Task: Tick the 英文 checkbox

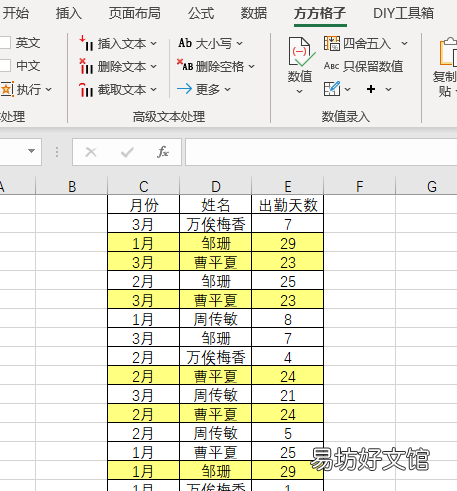Action: [5, 43]
